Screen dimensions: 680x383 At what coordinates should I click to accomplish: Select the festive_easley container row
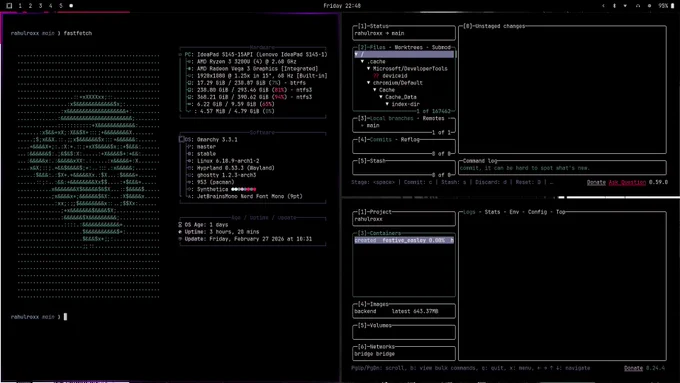404,240
